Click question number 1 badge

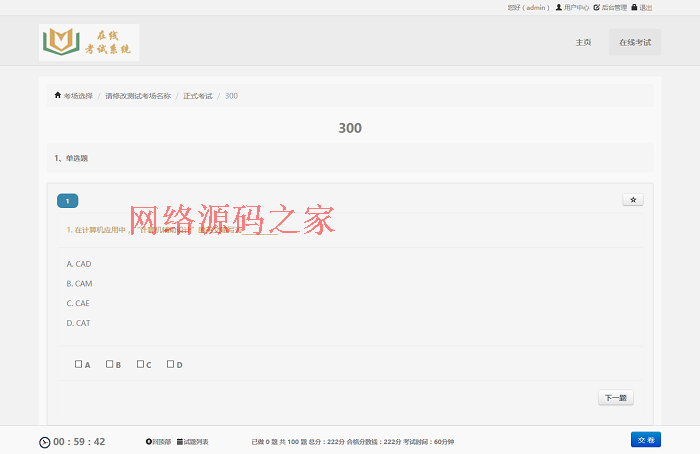coord(67,201)
